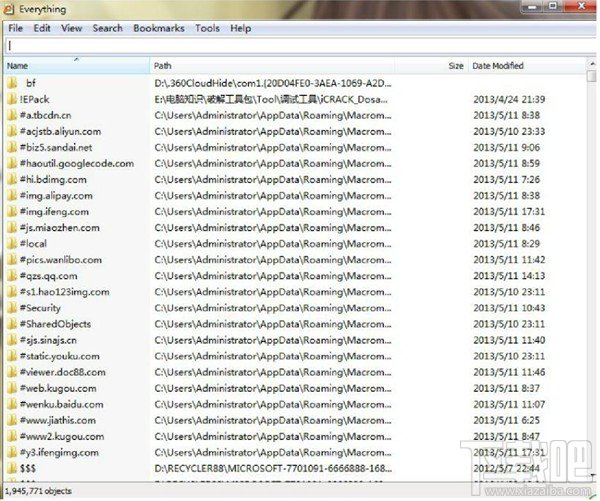Open the File menu

click(x=15, y=28)
